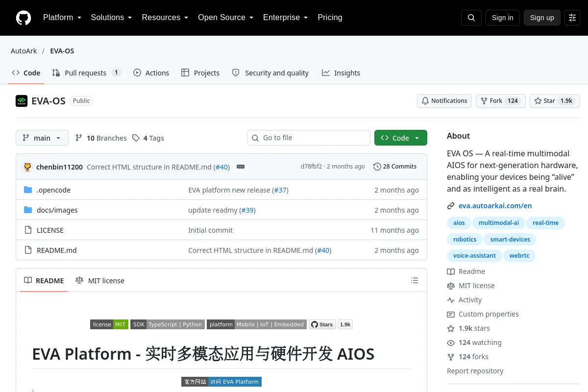The image size is (588, 392).
Task: Click the GitHub Stars badge in README
Action: pos(322,324)
